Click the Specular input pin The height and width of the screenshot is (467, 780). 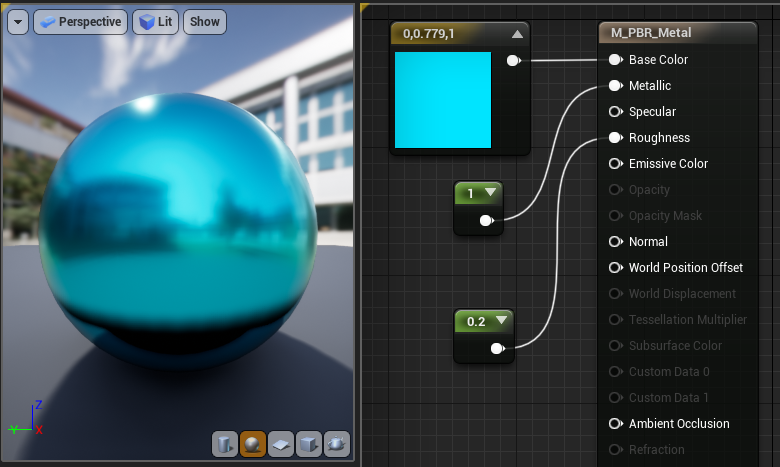coord(616,111)
